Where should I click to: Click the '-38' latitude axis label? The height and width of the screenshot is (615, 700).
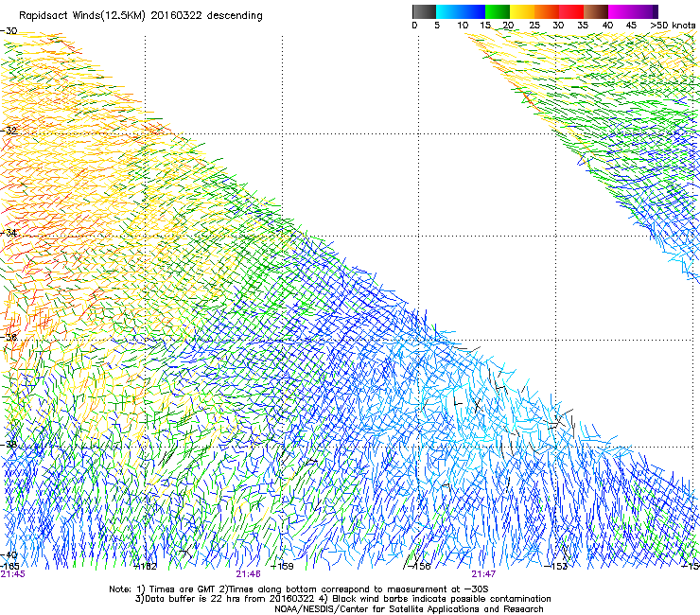click(x=9, y=445)
